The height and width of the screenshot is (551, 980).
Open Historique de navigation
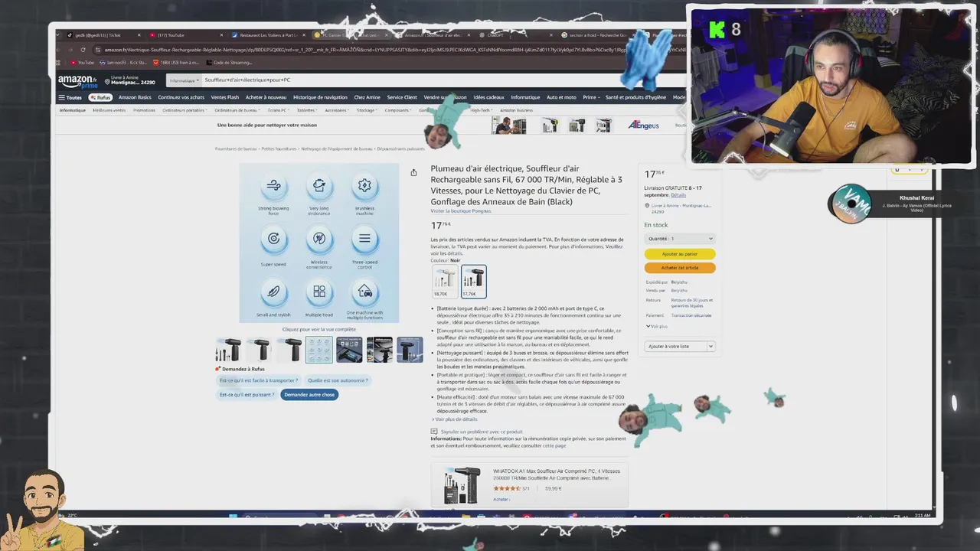(x=320, y=97)
